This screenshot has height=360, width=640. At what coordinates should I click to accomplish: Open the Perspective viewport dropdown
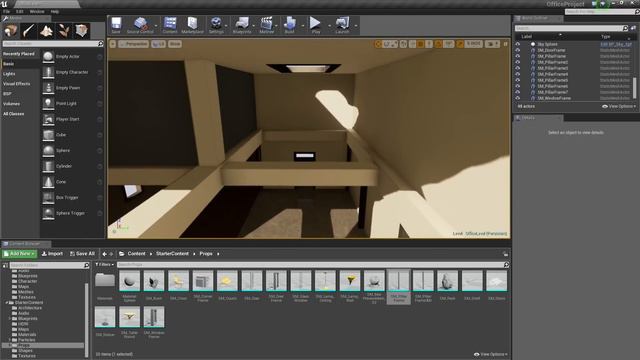coord(133,44)
